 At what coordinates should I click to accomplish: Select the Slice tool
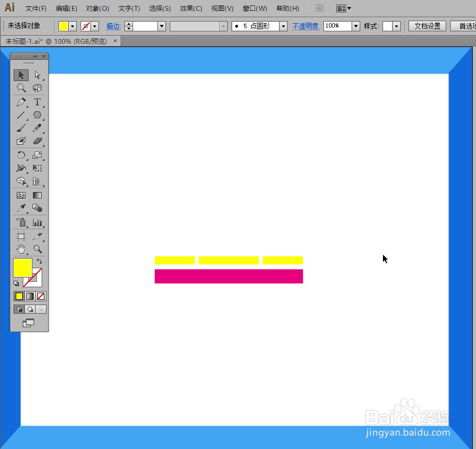[x=37, y=236]
